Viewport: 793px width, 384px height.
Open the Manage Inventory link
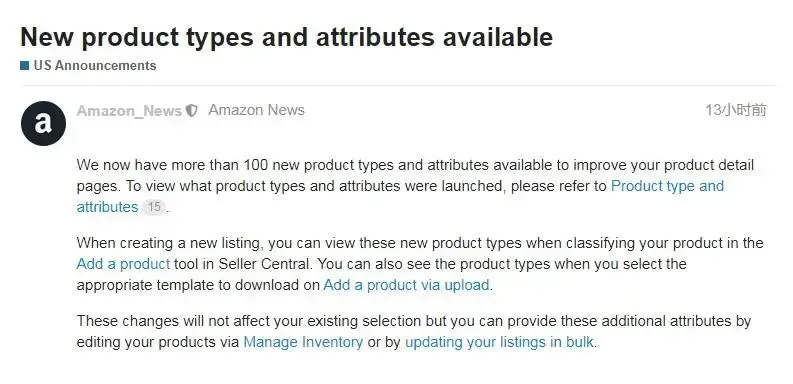click(303, 342)
